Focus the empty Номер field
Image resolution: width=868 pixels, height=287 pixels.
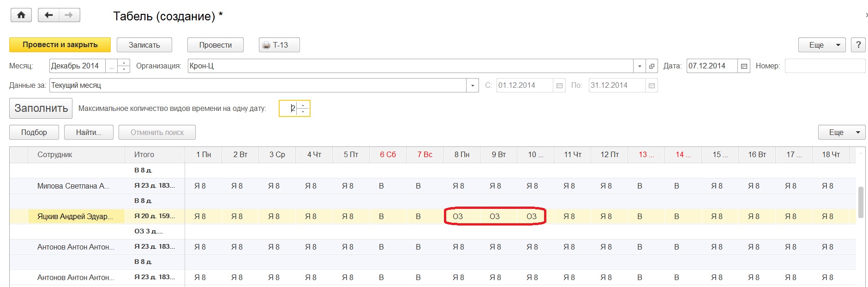click(825, 66)
